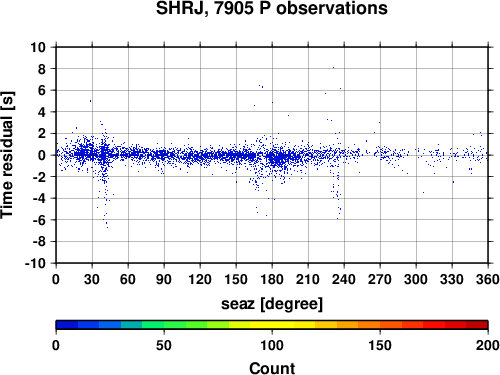Click the Count colorbar label

(x=272, y=368)
